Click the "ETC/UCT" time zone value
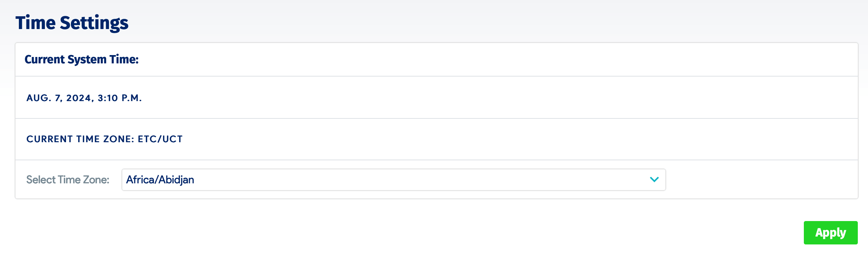Viewport: 868px width, 255px height. coord(160,139)
